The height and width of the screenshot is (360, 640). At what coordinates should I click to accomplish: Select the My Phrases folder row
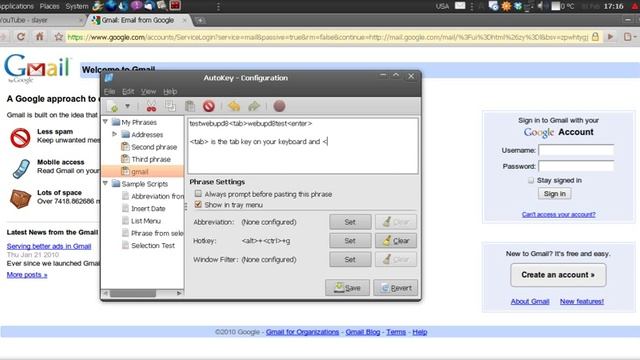142,122
